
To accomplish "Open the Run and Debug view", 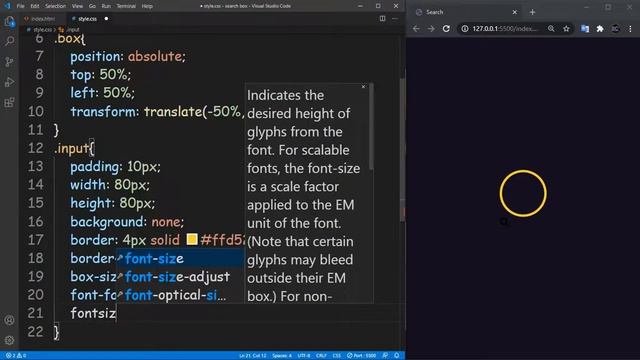I will click(9, 82).
